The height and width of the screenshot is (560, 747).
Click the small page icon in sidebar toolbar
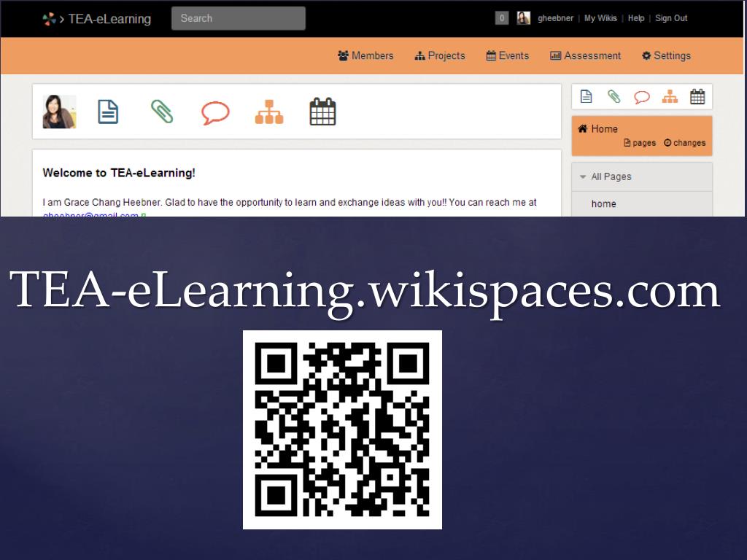coord(587,97)
